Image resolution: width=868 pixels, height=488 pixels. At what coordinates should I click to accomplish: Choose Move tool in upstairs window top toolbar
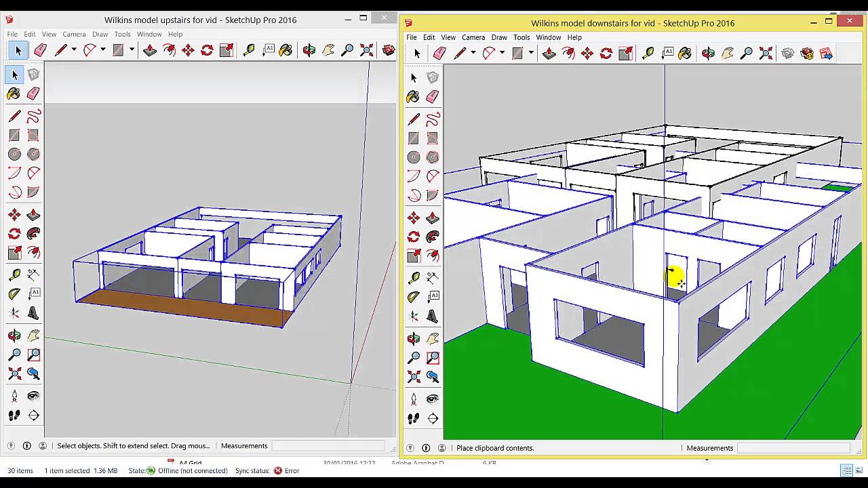(188, 50)
